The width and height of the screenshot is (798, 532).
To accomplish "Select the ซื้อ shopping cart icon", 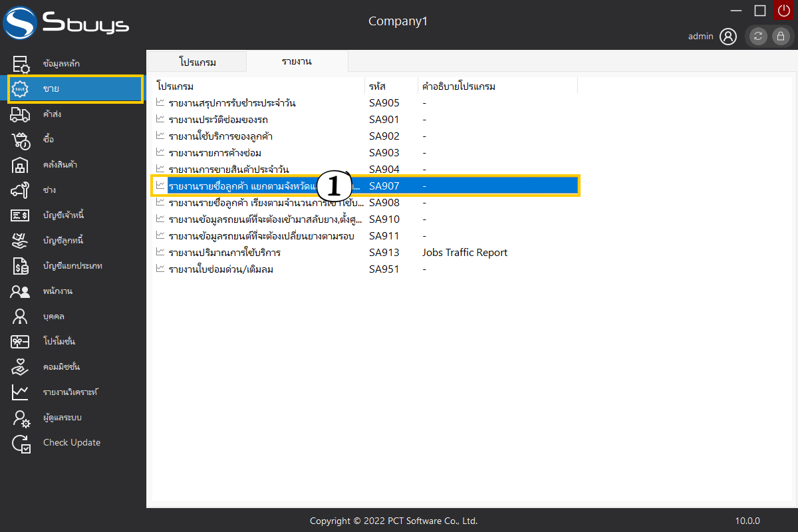I will (21, 140).
